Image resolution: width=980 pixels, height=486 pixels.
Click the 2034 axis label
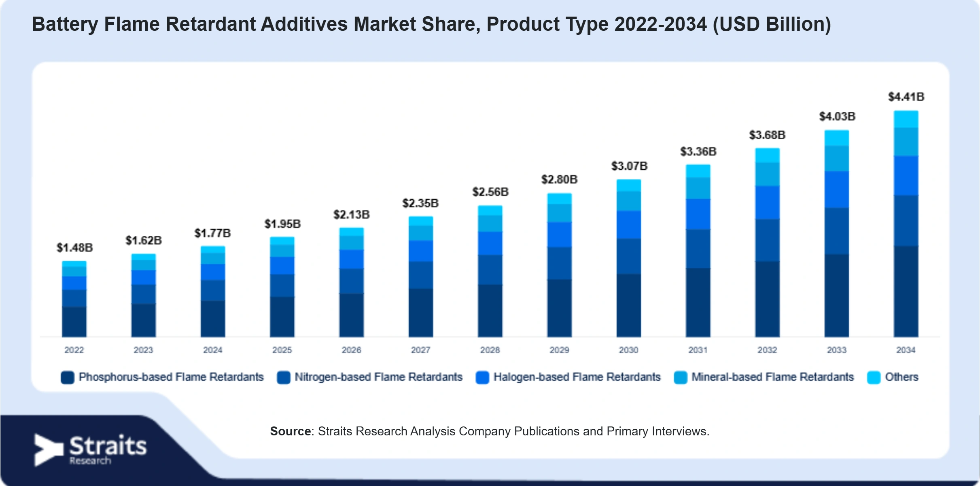906,350
